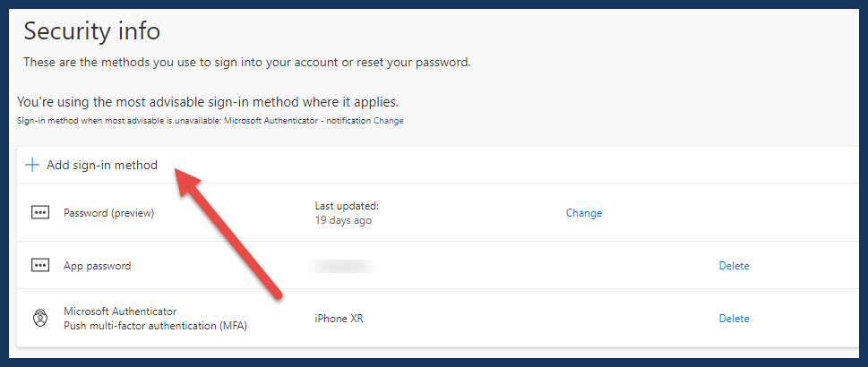The width and height of the screenshot is (868, 367).
Task: Select the 'Microsoft Authenticator' method title
Action: (x=120, y=312)
